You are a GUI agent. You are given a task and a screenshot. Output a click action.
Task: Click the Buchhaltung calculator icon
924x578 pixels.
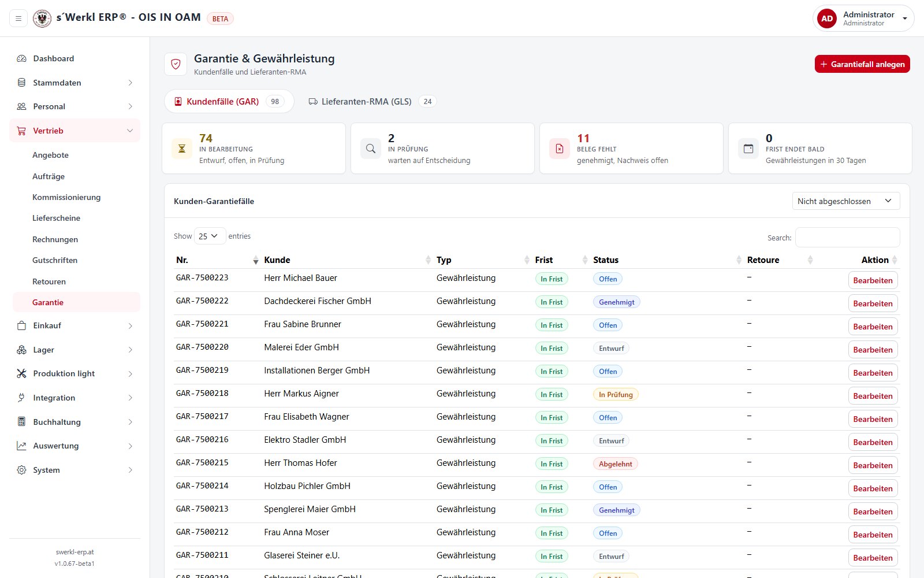click(21, 422)
